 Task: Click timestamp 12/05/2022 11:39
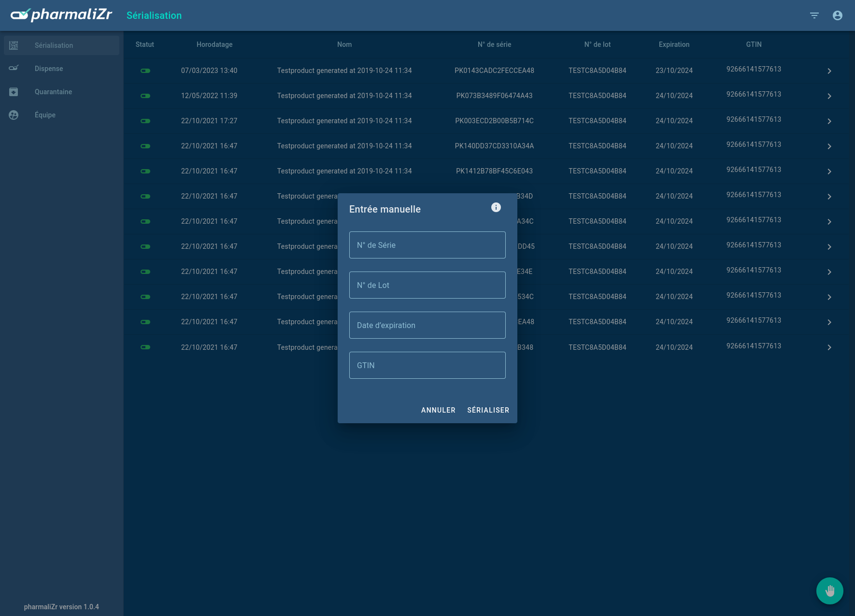209,96
